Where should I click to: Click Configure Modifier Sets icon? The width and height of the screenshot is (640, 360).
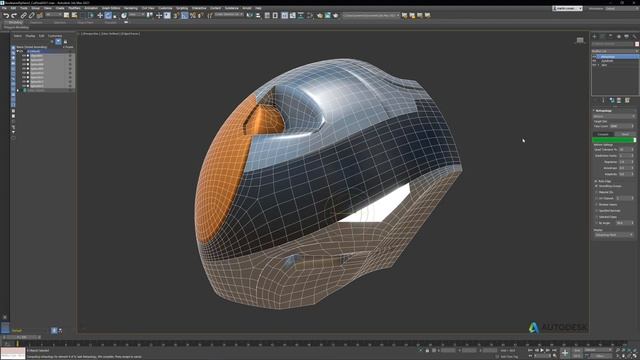pos(627,100)
